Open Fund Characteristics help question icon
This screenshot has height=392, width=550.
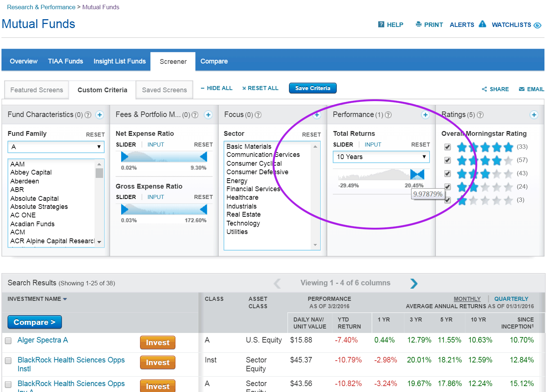[88, 115]
